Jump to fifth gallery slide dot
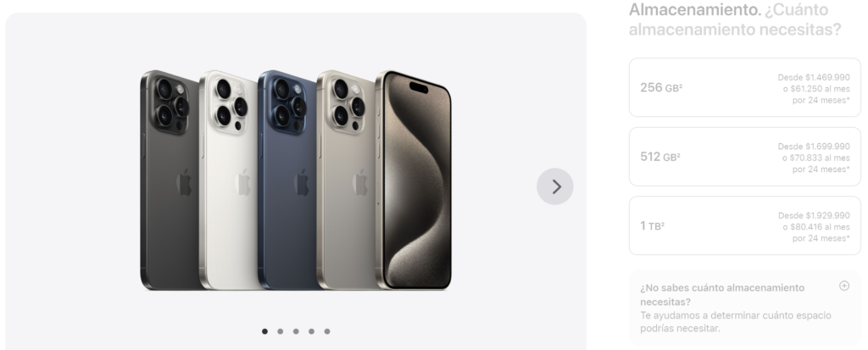The width and height of the screenshot is (868, 350). click(x=327, y=331)
